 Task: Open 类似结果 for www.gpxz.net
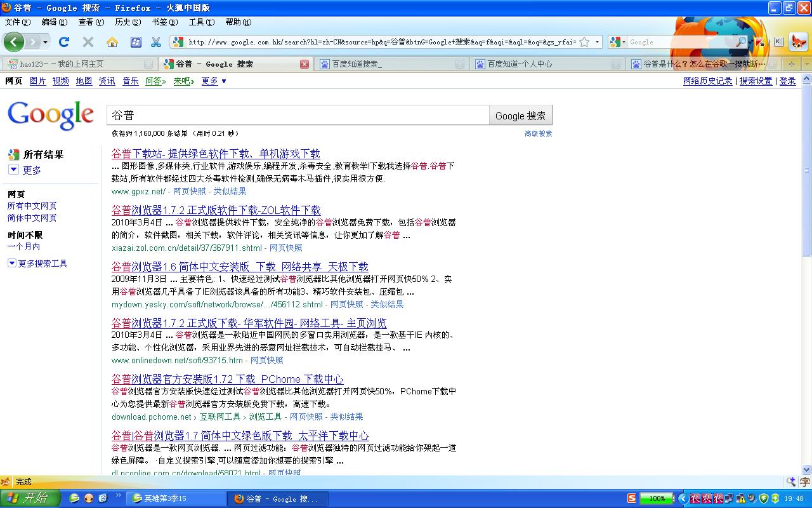pyautogui.click(x=230, y=191)
